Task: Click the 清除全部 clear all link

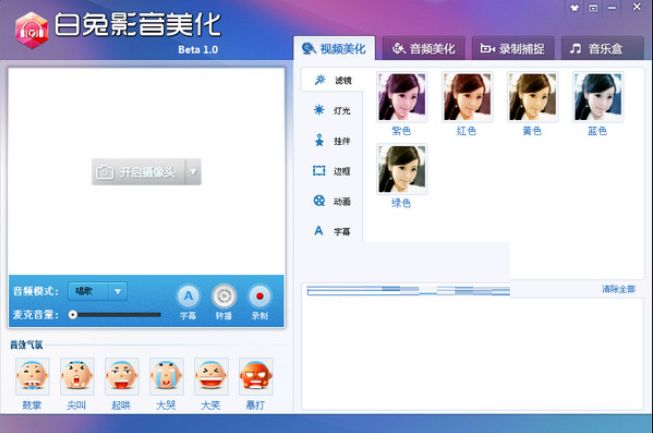Action: [618, 289]
